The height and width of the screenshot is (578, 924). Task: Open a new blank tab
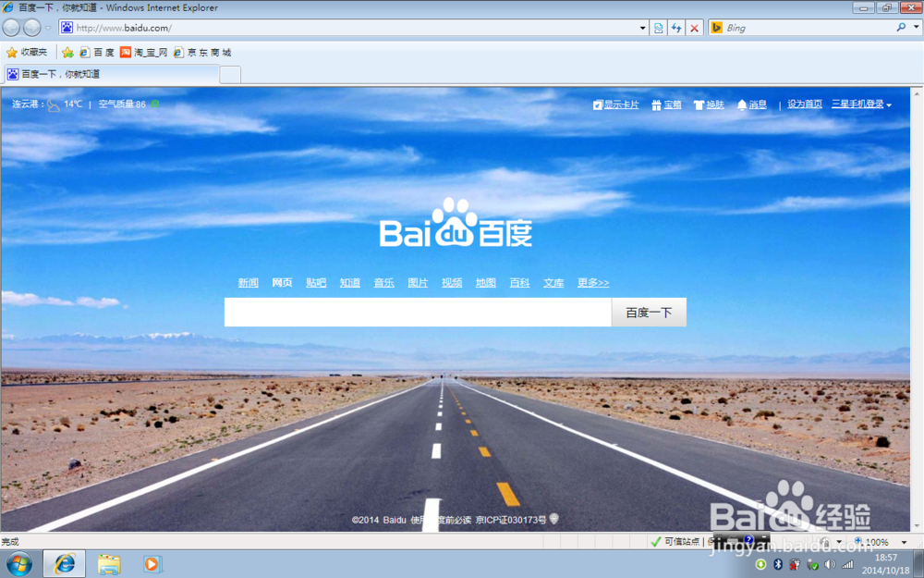click(x=230, y=75)
